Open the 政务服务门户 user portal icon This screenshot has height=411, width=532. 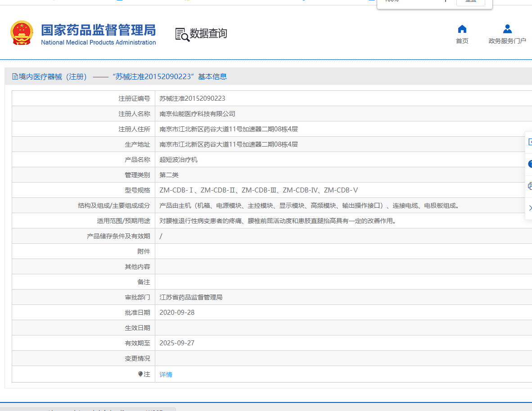[507, 29]
